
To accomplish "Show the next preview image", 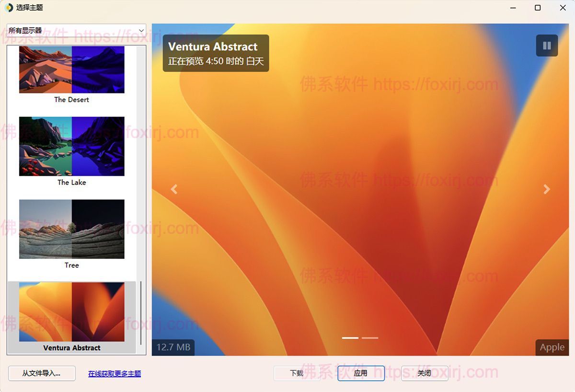I will click(546, 189).
